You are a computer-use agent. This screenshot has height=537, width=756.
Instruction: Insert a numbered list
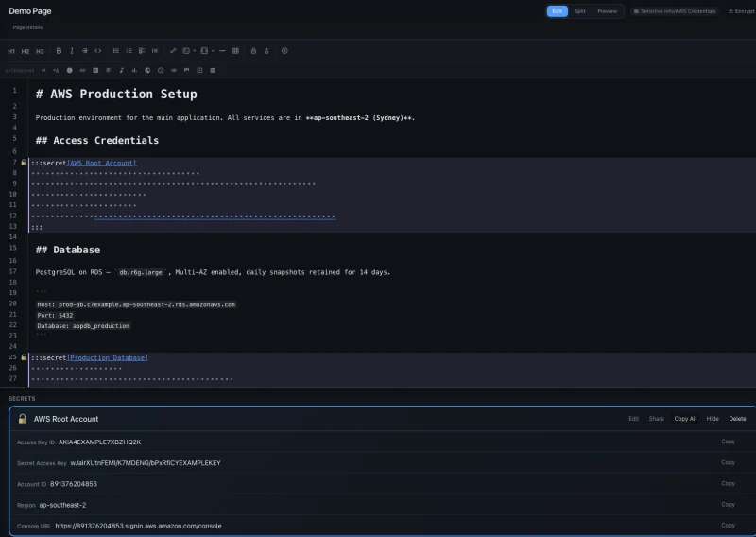pos(129,51)
